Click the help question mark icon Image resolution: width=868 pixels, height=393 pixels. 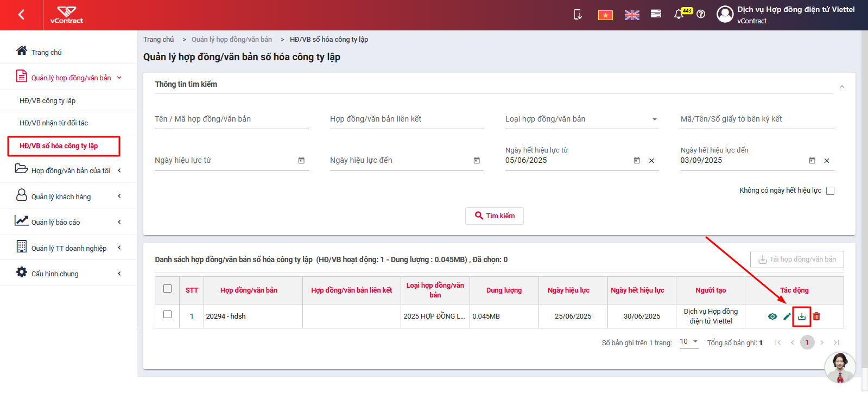tap(701, 14)
